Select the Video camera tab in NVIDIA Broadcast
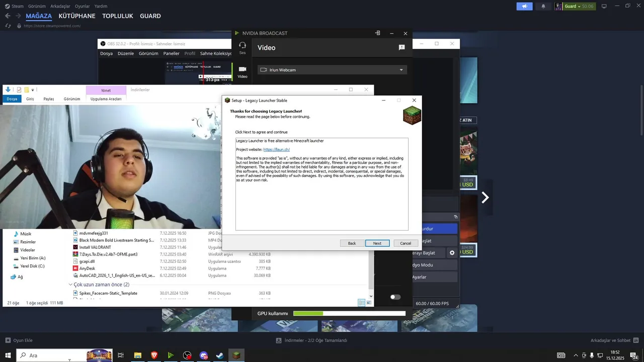 (x=243, y=72)
